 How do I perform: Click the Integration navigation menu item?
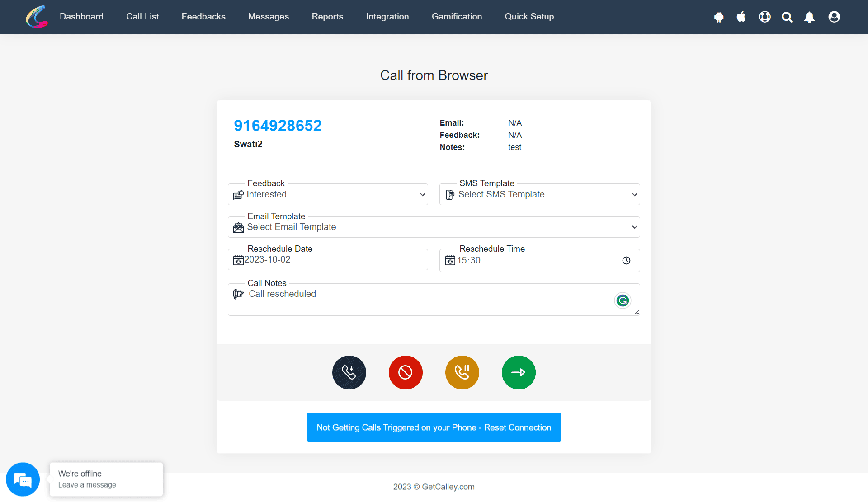pos(387,17)
